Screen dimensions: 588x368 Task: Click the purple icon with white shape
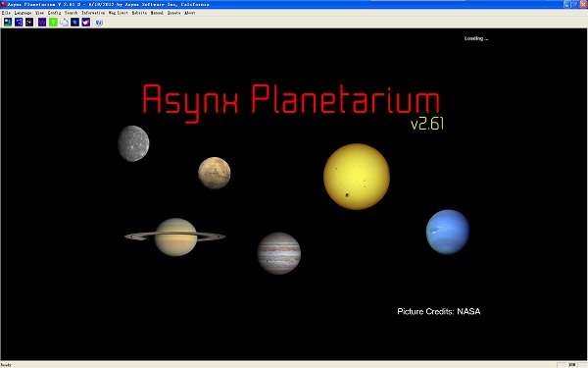coord(86,23)
